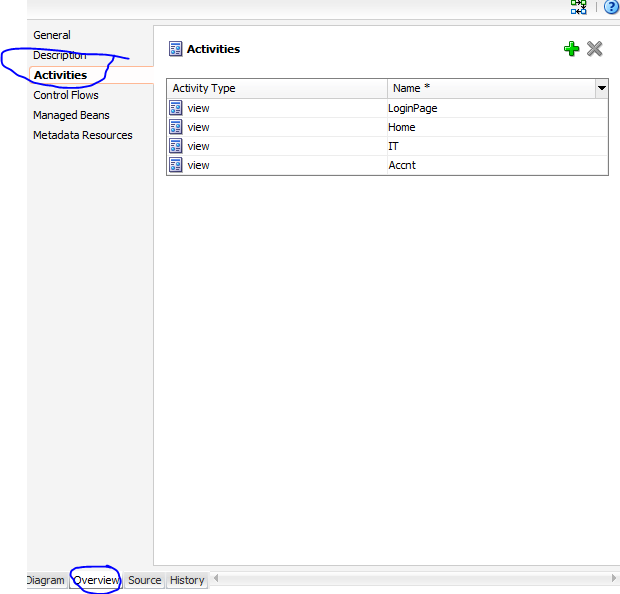Switch to the Source tab

point(145,580)
